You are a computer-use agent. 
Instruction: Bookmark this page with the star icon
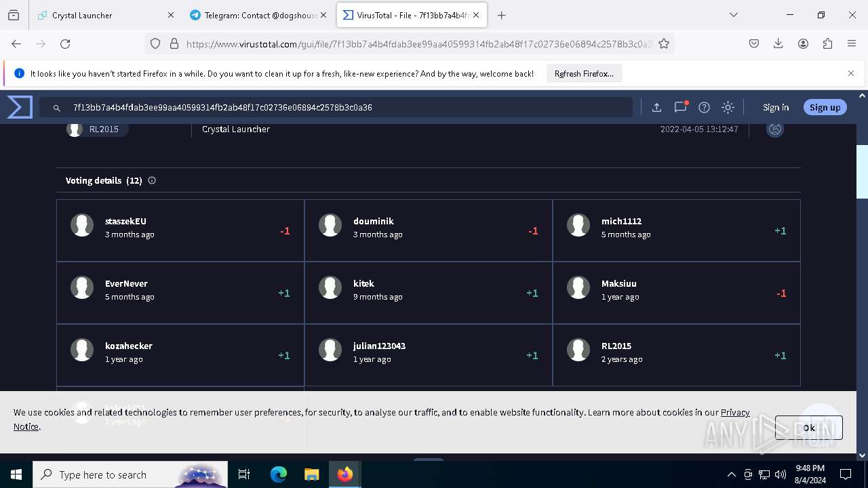point(664,43)
